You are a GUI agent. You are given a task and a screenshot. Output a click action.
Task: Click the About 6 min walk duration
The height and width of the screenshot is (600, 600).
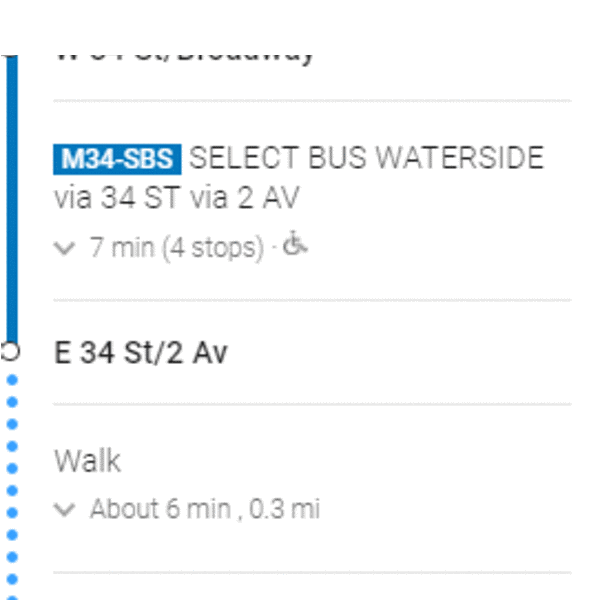pos(161,509)
